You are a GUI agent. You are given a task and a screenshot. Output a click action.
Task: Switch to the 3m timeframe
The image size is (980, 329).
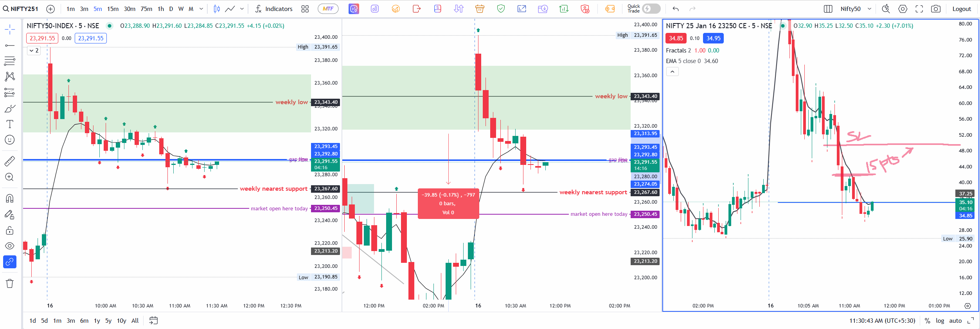84,9
